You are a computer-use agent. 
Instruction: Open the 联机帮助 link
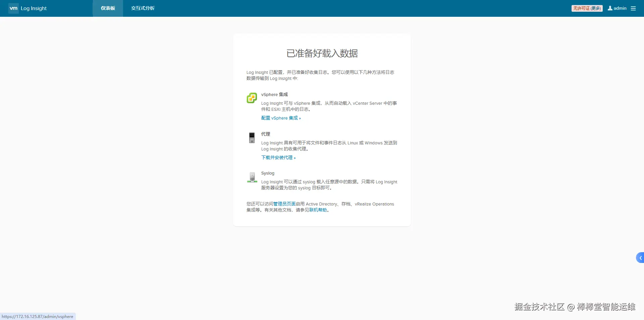(x=318, y=210)
